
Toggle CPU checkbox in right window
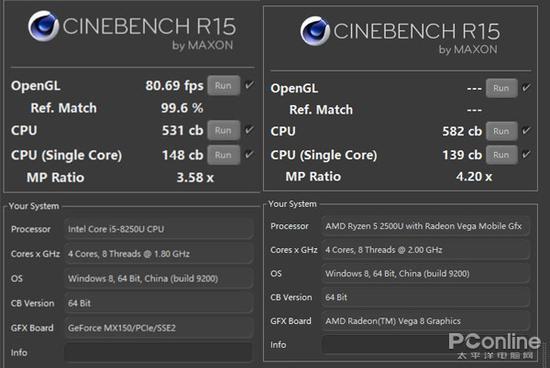(526, 131)
